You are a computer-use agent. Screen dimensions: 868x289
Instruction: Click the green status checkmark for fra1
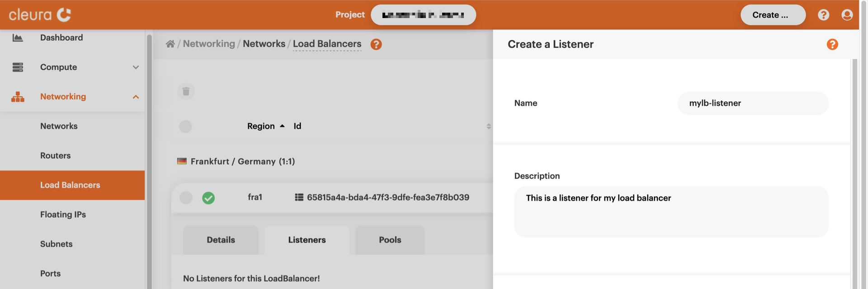click(x=208, y=198)
